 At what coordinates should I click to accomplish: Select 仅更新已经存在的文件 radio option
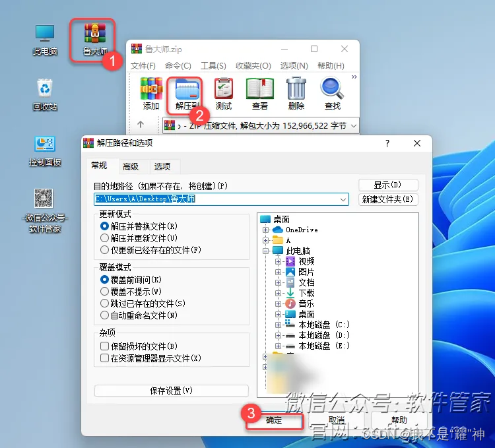[x=104, y=250]
